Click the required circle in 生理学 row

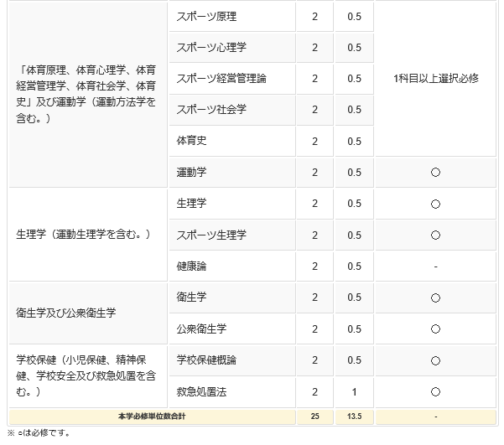click(435, 204)
